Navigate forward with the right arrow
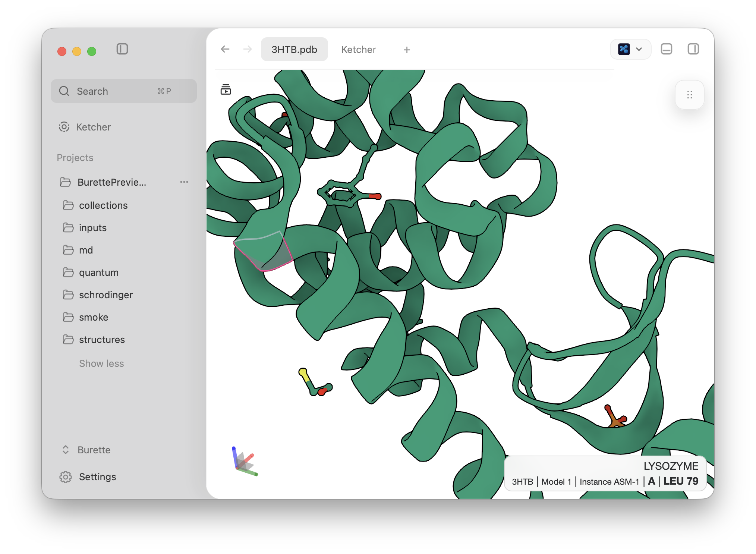756x554 pixels. coord(248,49)
